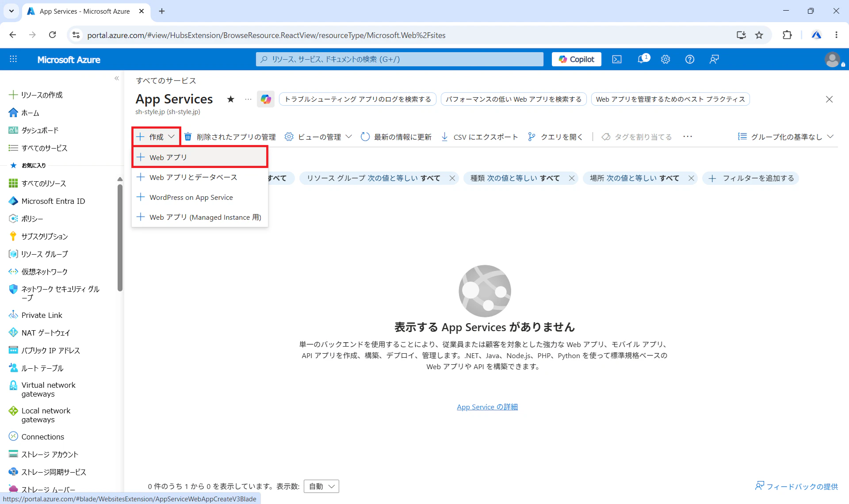Open the ビューの管理 dropdown
This screenshot has height=504, width=849.
[318, 137]
